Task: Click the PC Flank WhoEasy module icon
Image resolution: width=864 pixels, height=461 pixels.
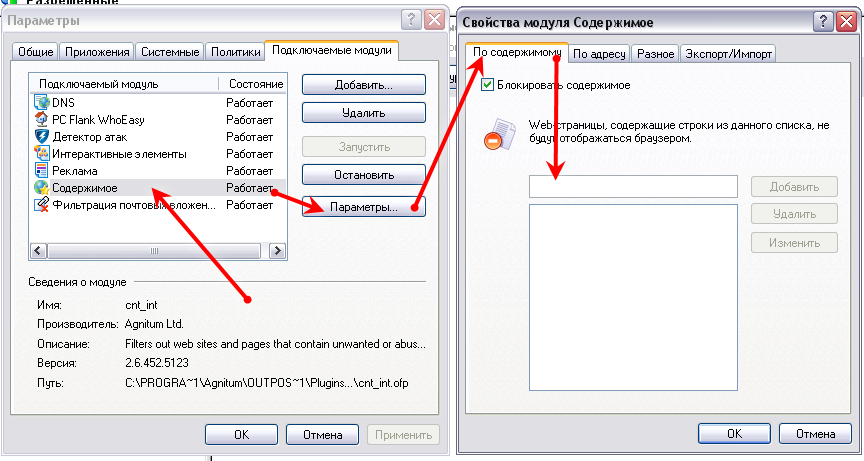Action: click(41, 120)
